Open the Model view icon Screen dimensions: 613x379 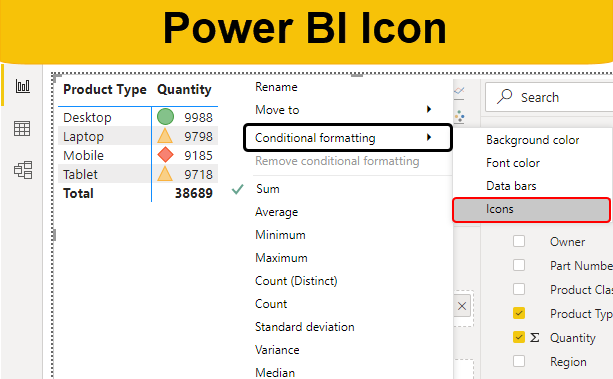[23, 170]
